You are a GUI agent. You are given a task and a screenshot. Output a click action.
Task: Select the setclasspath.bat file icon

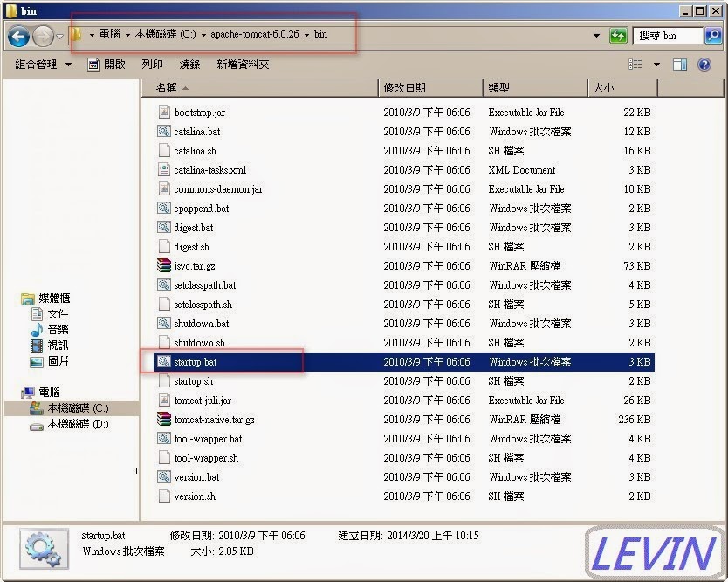tap(163, 285)
